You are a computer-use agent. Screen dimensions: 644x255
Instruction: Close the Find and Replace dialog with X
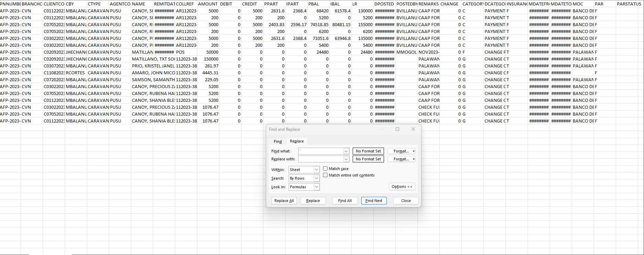click(x=413, y=129)
